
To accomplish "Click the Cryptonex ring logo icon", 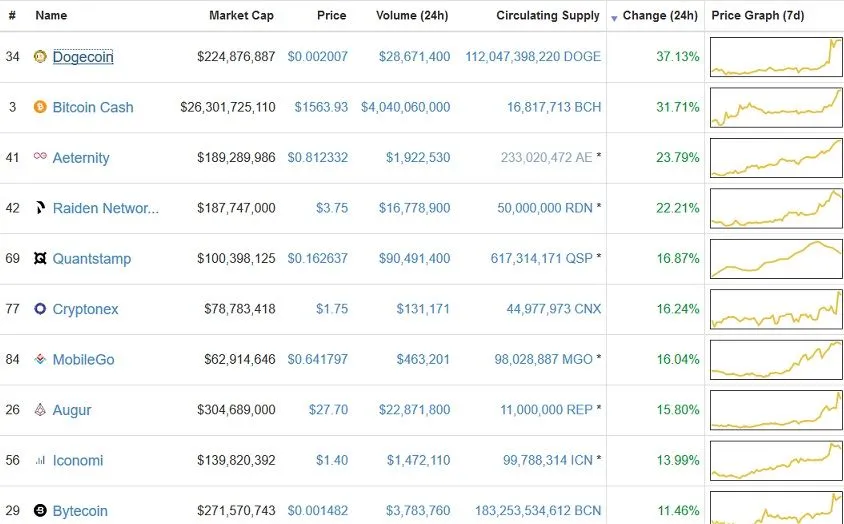I will [x=40, y=309].
